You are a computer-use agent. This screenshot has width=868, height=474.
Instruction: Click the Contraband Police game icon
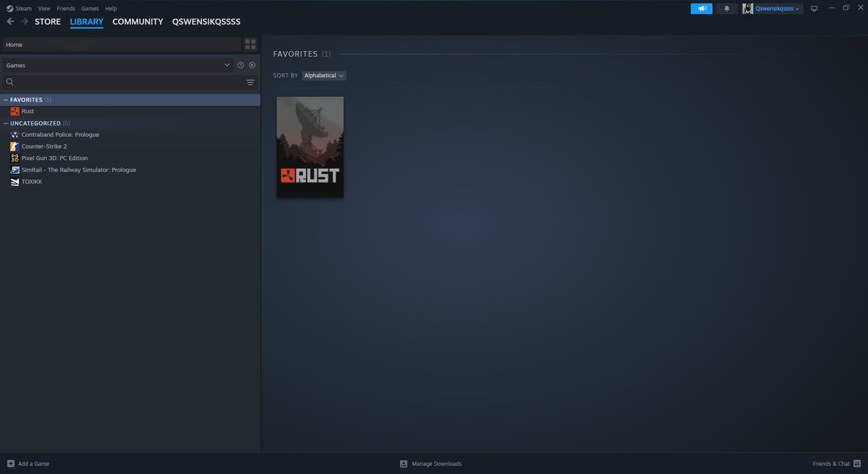[15, 135]
